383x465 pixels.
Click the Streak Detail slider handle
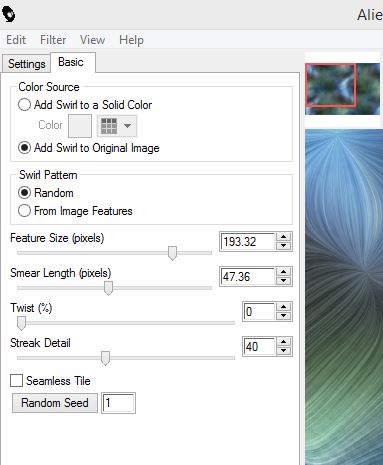[105, 358]
